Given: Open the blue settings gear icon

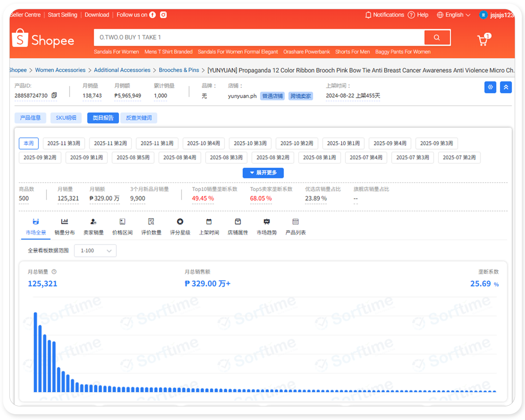Looking at the screenshot, I should coord(490,87).
